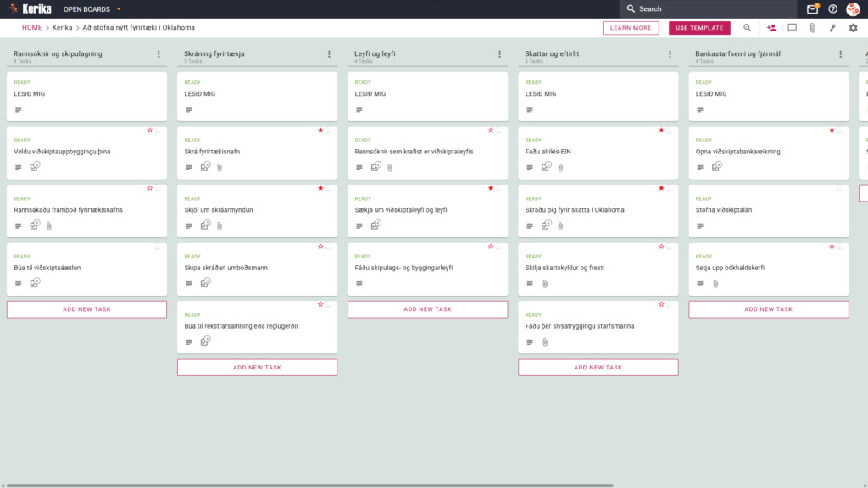This screenshot has width=868, height=488.
Task: Click the LEARN MORE button
Action: [x=631, y=28]
